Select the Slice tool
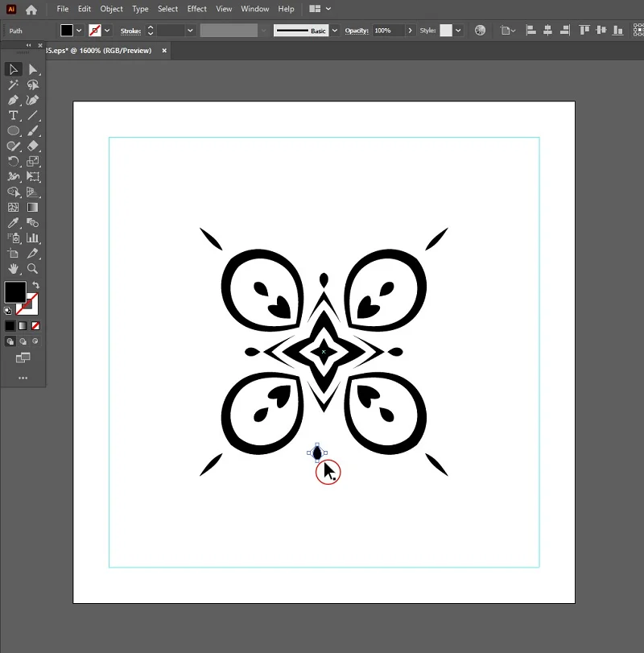The image size is (644, 653). point(32,253)
